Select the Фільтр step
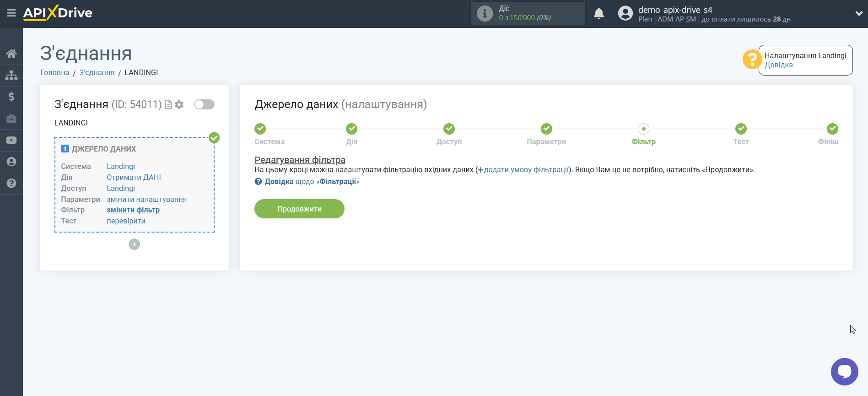The height and width of the screenshot is (396, 868). click(643, 129)
